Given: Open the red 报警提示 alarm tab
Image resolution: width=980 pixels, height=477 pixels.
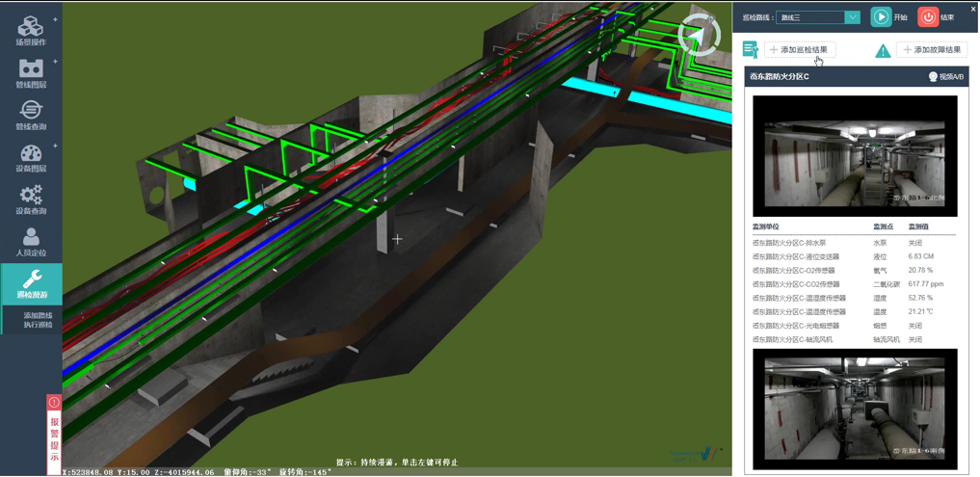Looking at the screenshot, I should 54,435.
